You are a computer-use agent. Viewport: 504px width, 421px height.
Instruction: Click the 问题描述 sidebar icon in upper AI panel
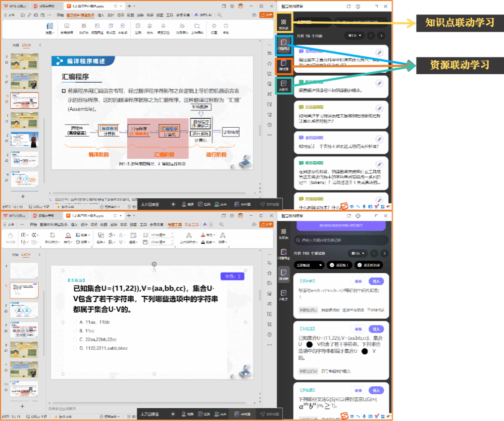(x=283, y=44)
